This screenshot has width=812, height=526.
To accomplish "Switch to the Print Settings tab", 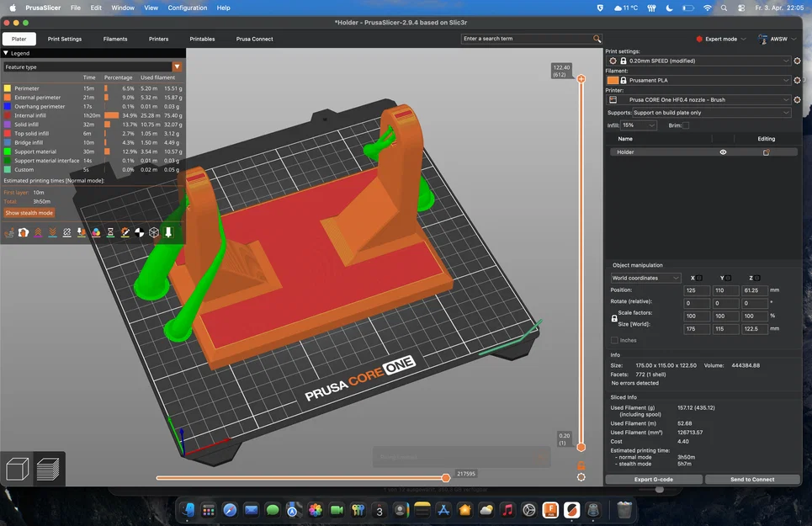I will point(65,39).
